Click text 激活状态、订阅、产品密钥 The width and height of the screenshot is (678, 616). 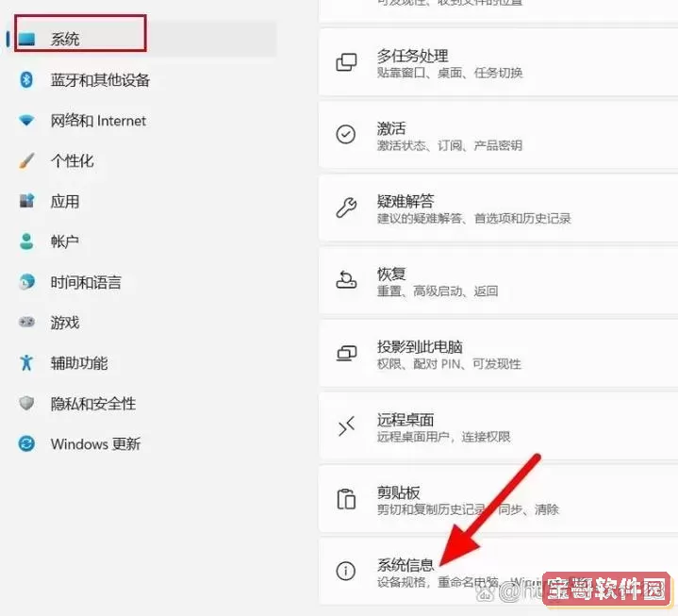pos(450,145)
